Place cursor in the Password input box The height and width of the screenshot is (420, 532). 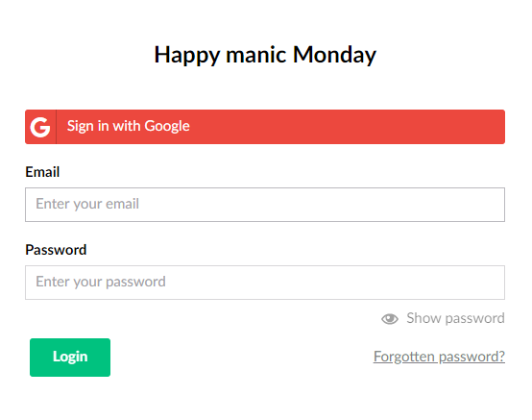(265, 283)
